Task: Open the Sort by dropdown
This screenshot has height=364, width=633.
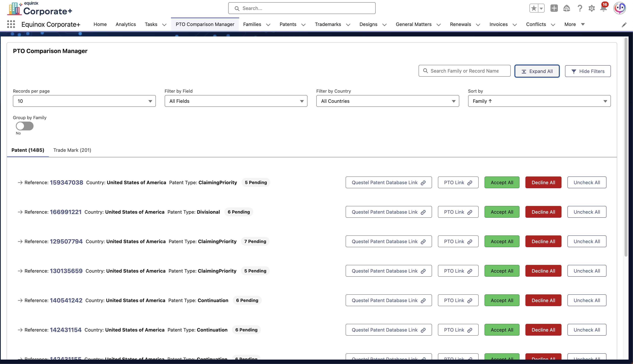Action: (x=539, y=101)
